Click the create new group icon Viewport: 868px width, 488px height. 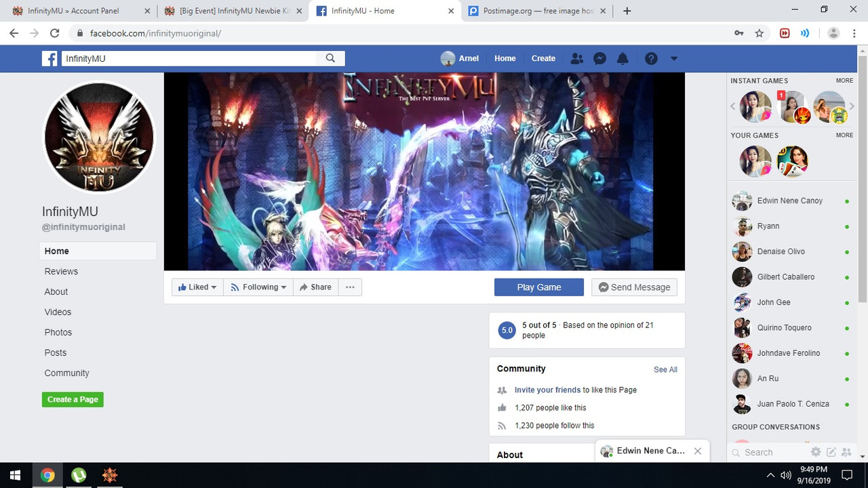click(846, 452)
